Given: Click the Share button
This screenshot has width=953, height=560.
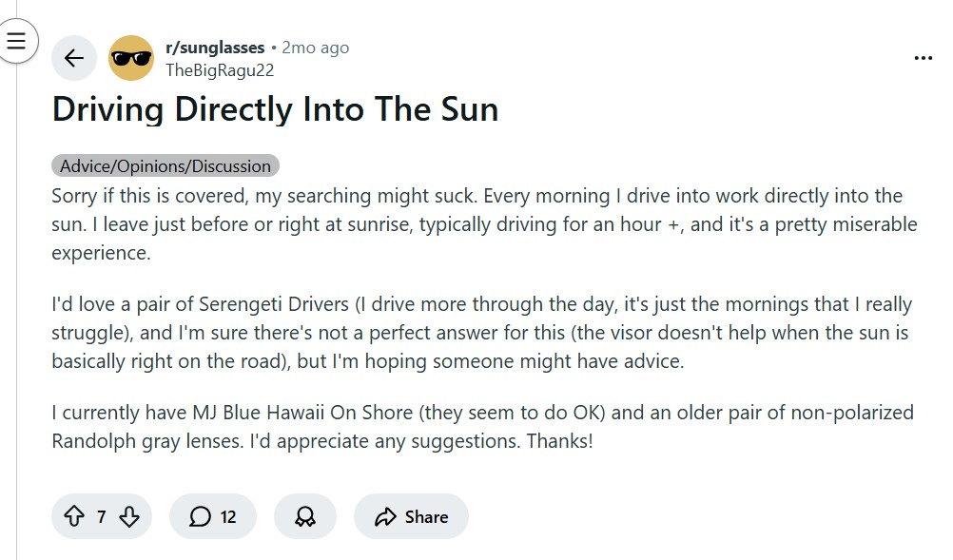Looking at the screenshot, I should click(411, 516).
